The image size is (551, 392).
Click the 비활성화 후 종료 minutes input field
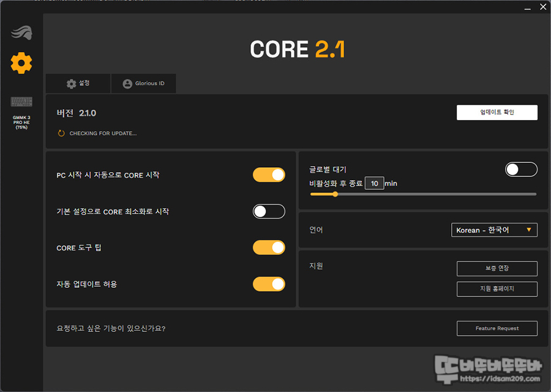point(374,183)
